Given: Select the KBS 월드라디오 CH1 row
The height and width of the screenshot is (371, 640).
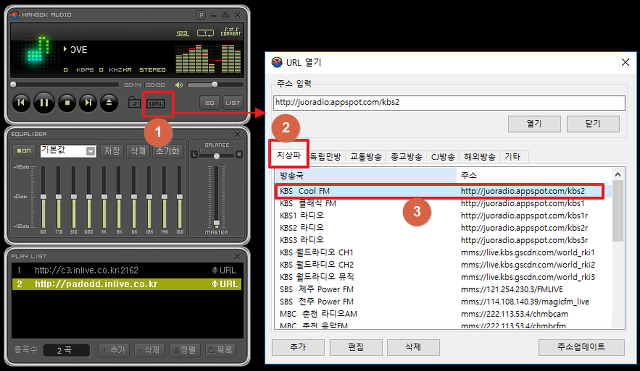Looking at the screenshot, I should [444, 252].
